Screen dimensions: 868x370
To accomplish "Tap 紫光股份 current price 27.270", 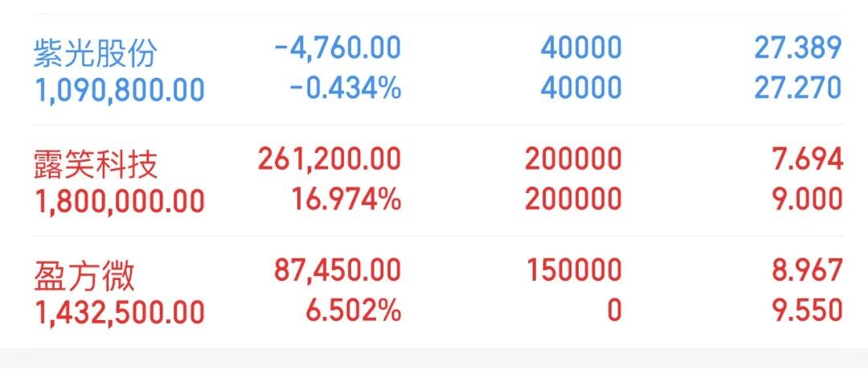I will 798,88.
